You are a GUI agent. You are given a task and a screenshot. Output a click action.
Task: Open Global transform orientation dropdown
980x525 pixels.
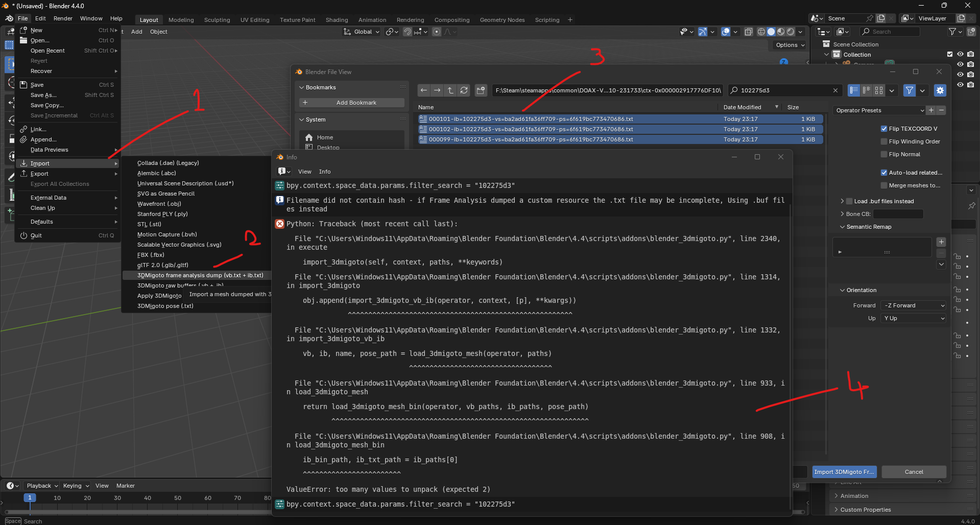click(x=362, y=32)
